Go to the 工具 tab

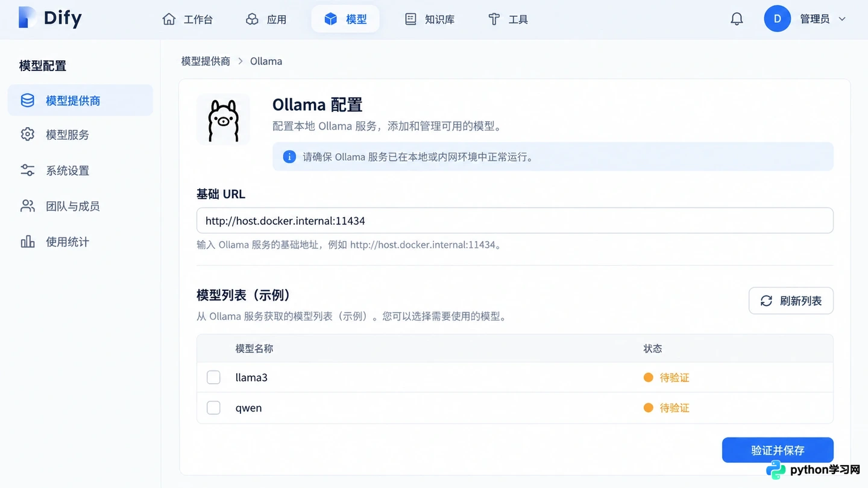(508, 19)
